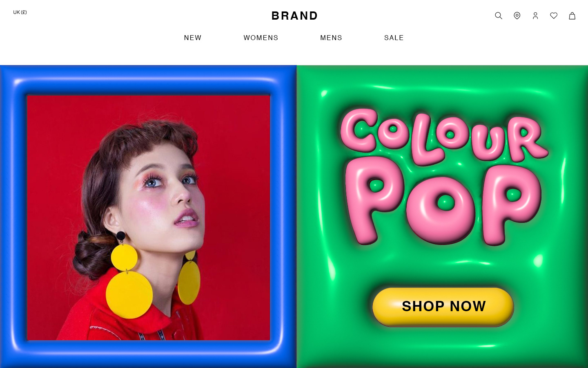Go to the NEW menu item

coord(193,38)
